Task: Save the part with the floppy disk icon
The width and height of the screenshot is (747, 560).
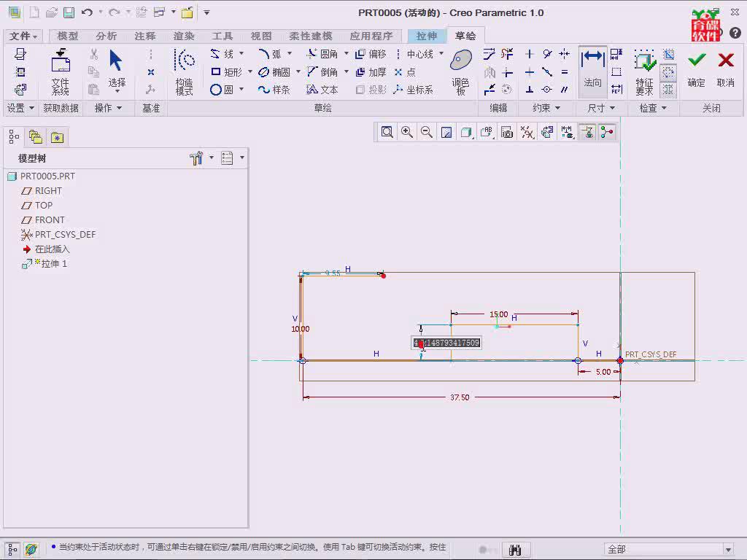Action: (69, 13)
